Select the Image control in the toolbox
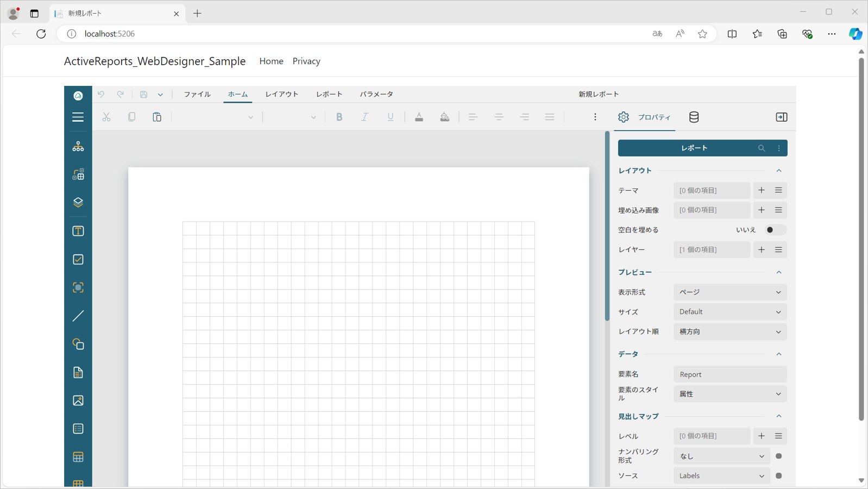The width and height of the screenshot is (868, 489). pyautogui.click(x=78, y=400)
